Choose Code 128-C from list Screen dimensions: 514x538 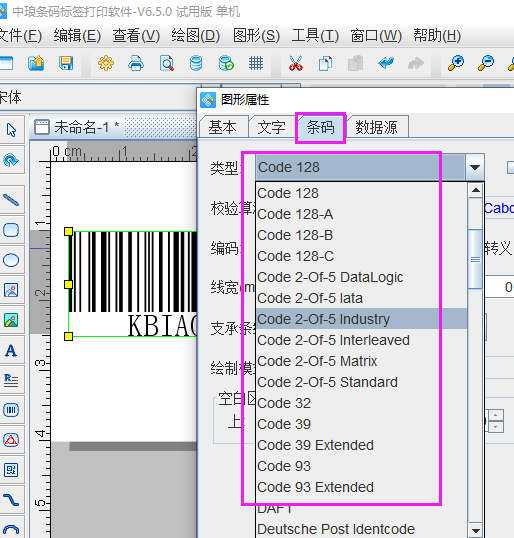coord(361,256)
